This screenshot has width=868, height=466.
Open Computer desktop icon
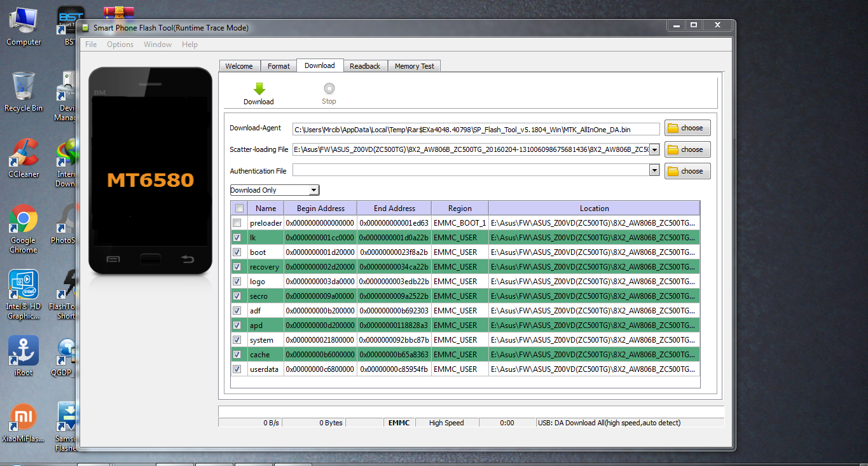(24, 27)
